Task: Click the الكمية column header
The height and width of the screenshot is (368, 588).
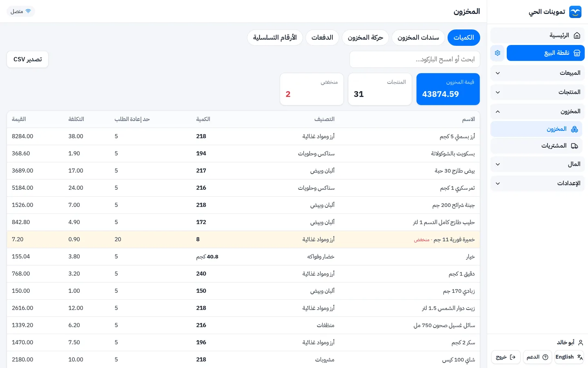Action: [x=203, y=119]
